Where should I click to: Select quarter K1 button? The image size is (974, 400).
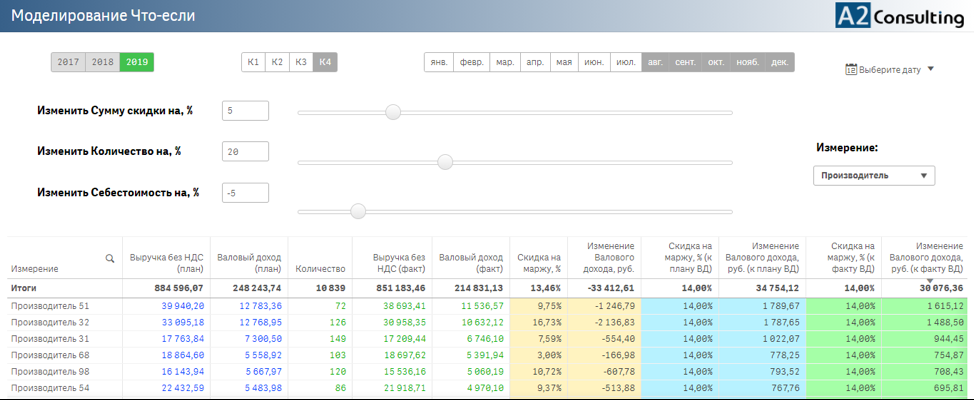tap(253, 62)
